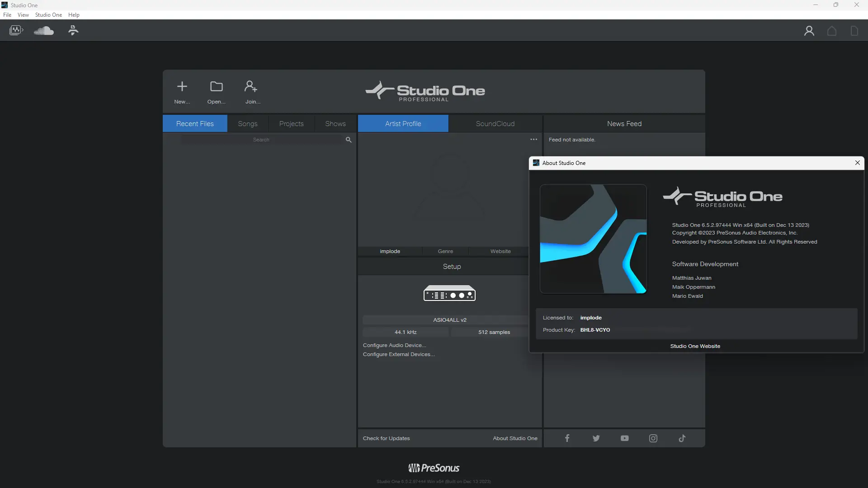
Task: Open the YouTube icon link
Action: click(x=624, y=438)
